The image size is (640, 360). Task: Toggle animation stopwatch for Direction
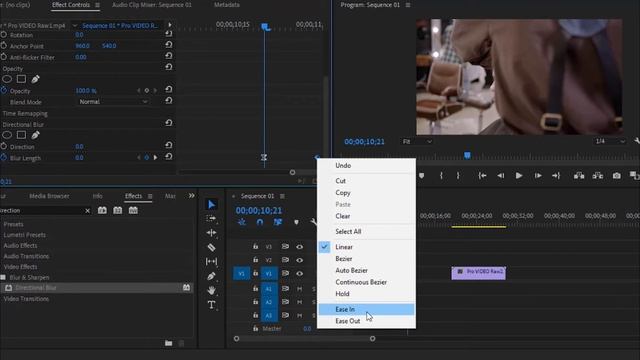pos(4,147)
